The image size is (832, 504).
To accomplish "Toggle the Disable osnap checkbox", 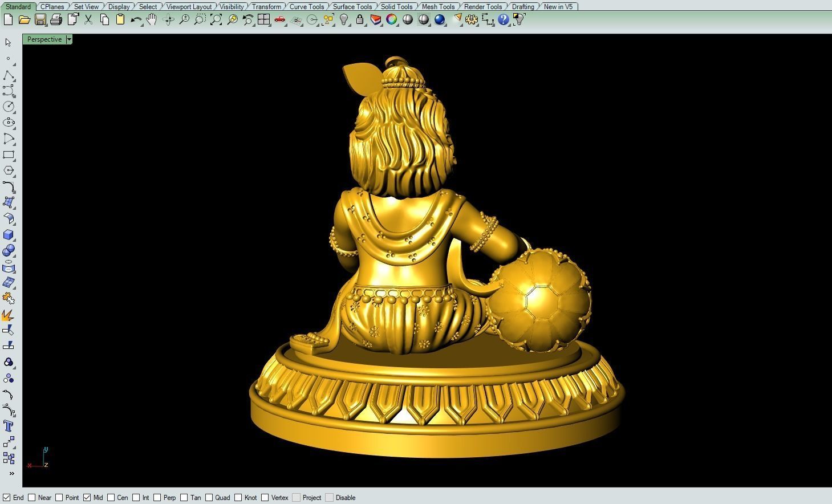I will tap(329, 498).
